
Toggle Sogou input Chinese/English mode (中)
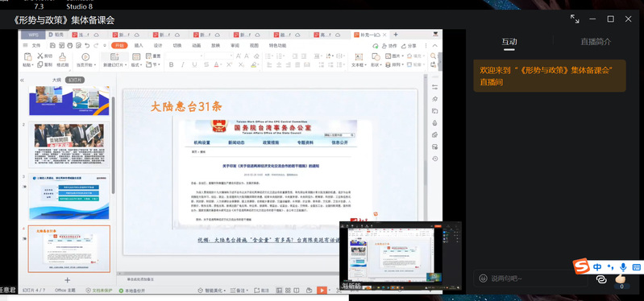[x=597, y=267]
